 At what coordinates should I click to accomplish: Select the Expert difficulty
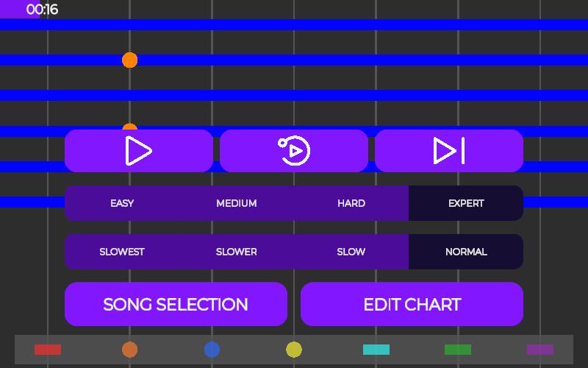click(466, 203)
